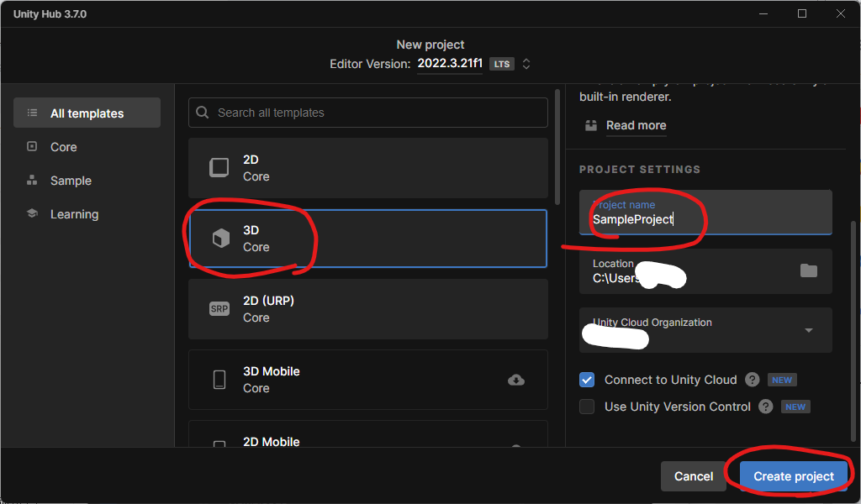This screenshot has width=861, height=504.
Task: Click the Learning graduation cap icon
Action: coord(33,213)
